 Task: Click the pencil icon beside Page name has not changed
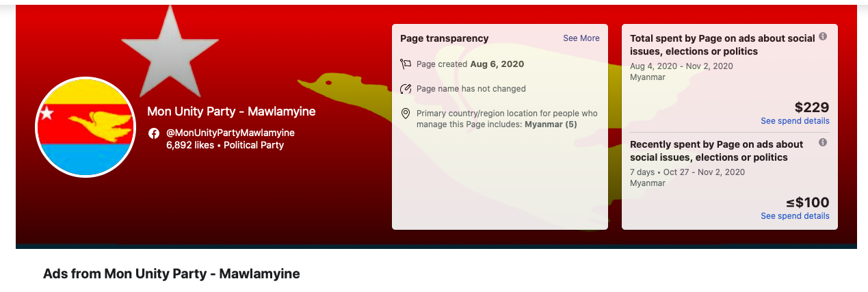pyautogui.click(x=406, y=89)
